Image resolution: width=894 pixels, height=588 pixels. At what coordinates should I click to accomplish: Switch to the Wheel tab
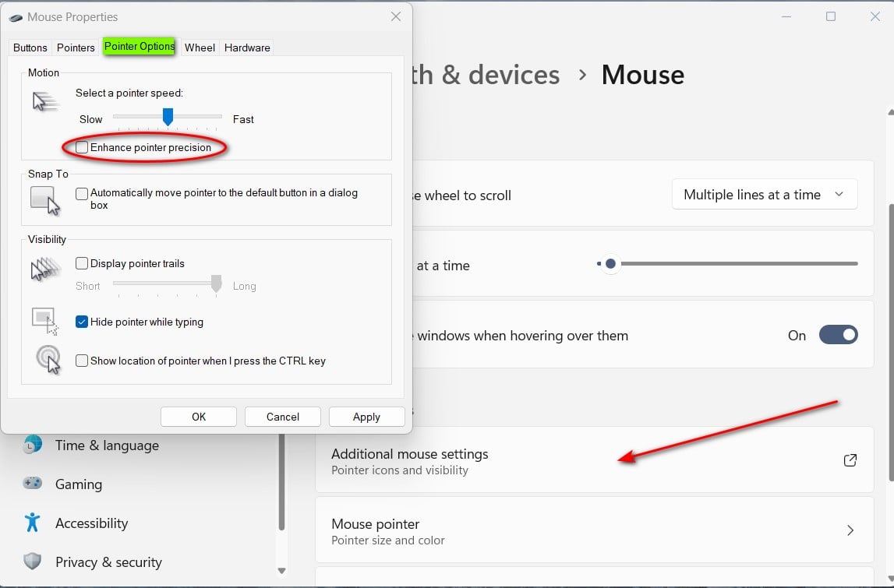(200, 48)
